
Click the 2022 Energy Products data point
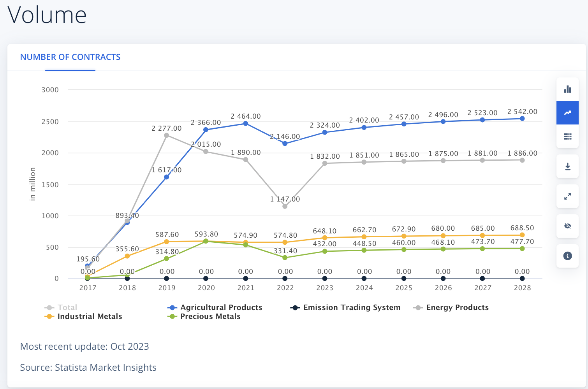(285, 206)
